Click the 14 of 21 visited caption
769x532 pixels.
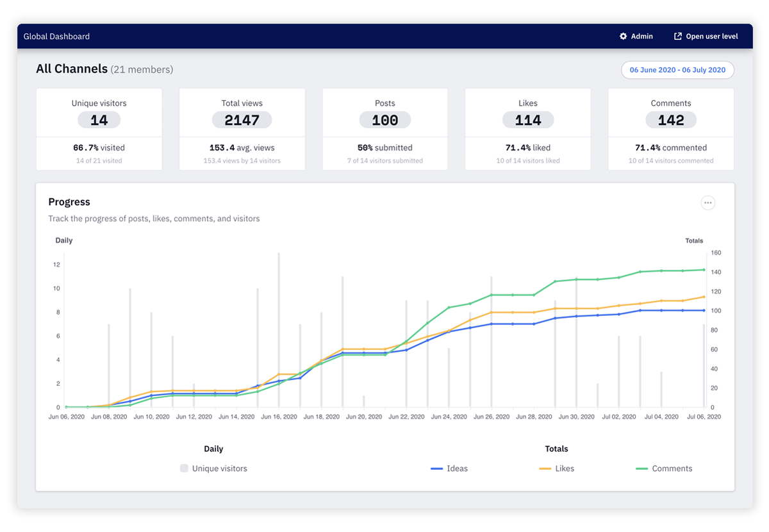(x=99, y=161)
